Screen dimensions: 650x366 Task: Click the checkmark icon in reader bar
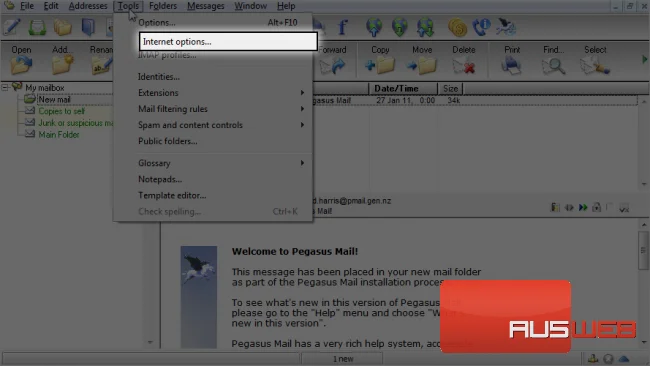pyautogui.click(x=624, y=208)
